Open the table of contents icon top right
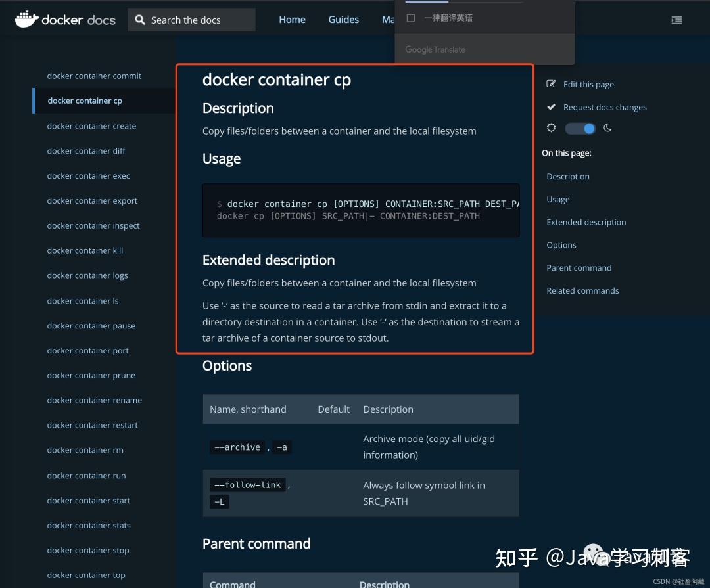Viewport: 710px width, 588px height. pyautogui.click(x=676, y=20)
